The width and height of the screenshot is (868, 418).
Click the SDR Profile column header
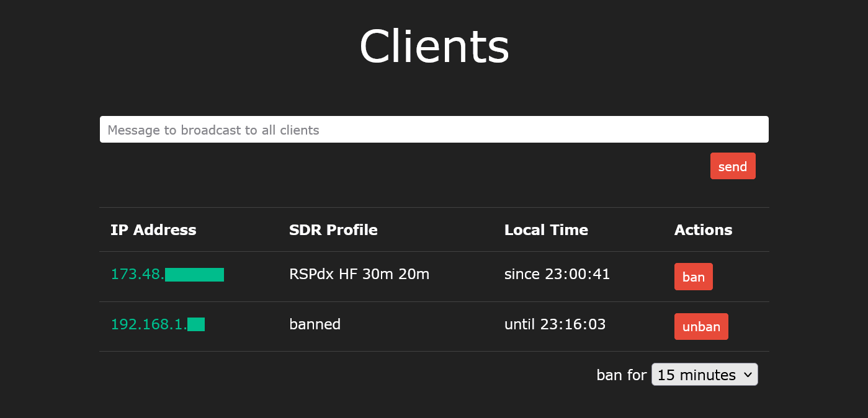(x=333, y=230)
